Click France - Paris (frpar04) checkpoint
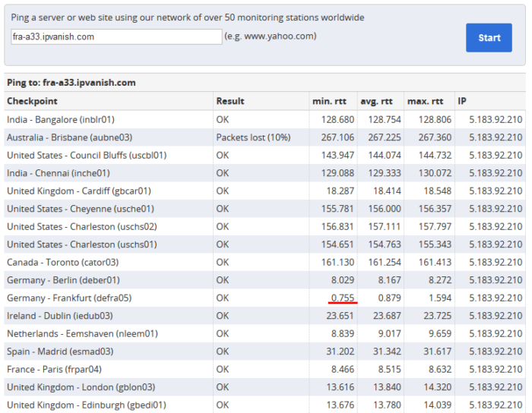 click(54, 369)
